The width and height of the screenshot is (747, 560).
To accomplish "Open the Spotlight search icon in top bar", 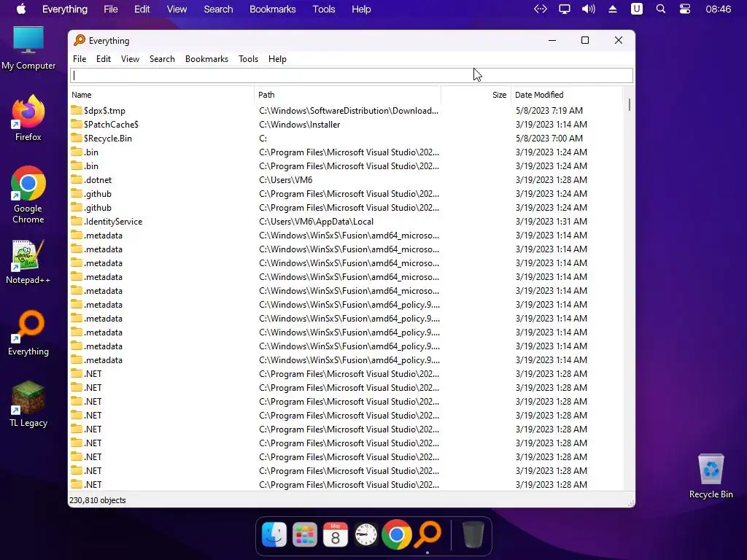I will click(661, 9).
